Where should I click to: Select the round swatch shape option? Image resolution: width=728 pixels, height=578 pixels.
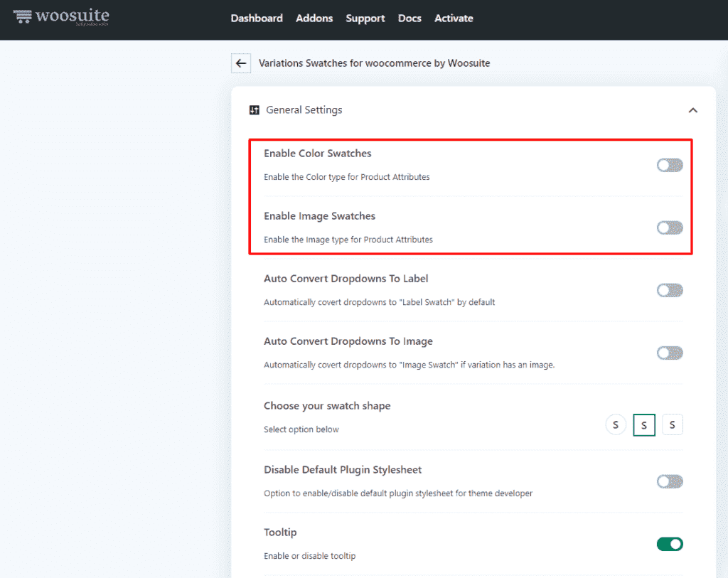pyautogui.click(x=616, y=425)
